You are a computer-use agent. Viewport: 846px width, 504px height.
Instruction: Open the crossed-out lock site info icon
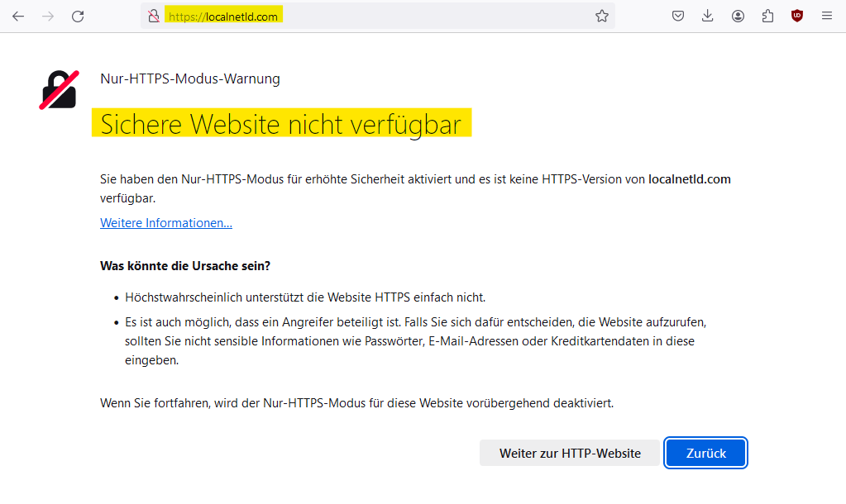pyautogui.click(x=153, y=16)
